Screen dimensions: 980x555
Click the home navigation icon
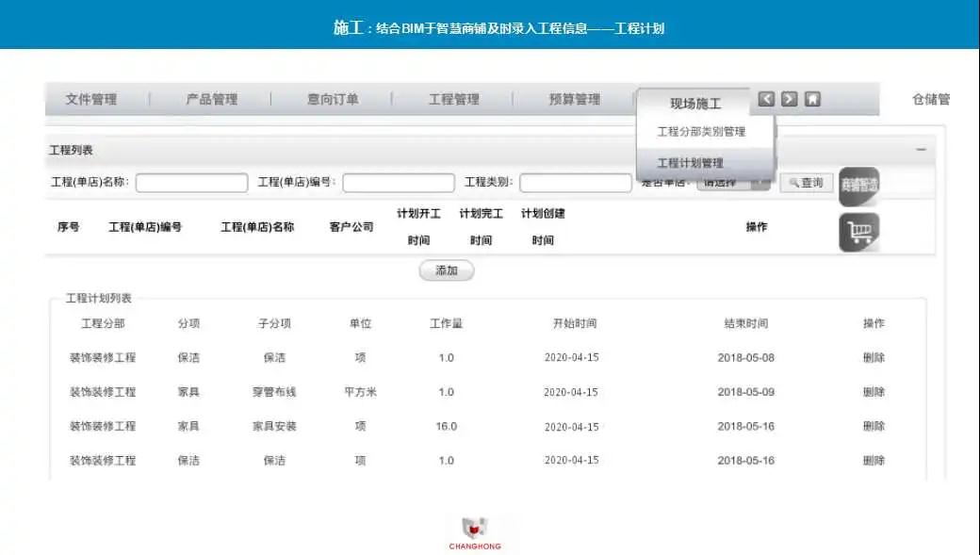click(812, 99)
